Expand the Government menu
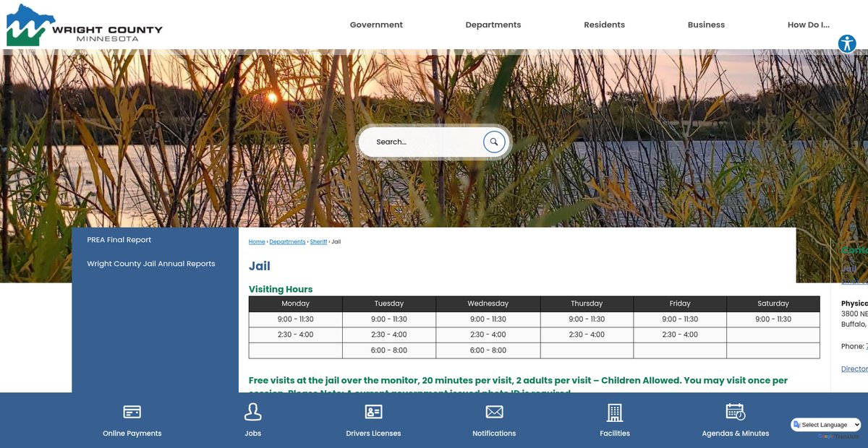The height and width of the screenshot is (448, 868). pos(376,25)
